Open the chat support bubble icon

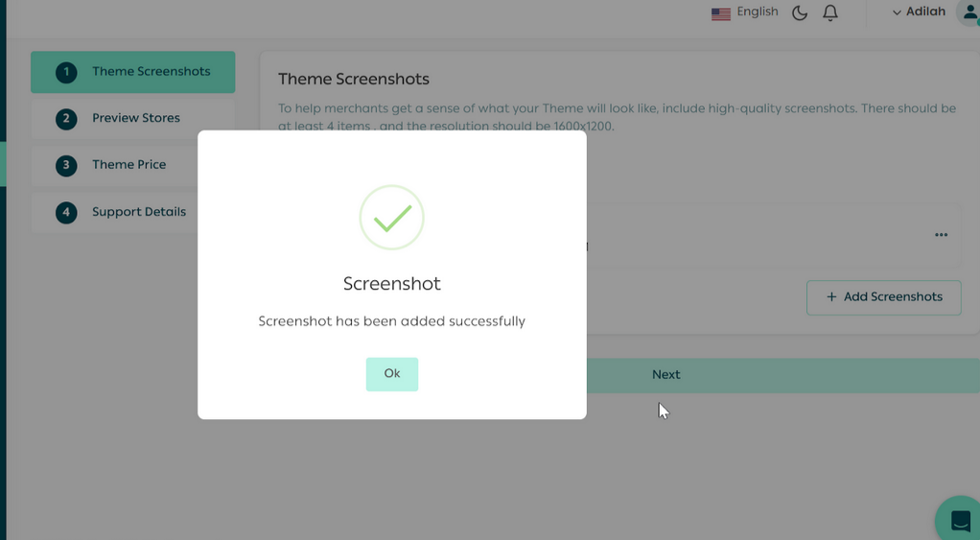pos(960,521)
